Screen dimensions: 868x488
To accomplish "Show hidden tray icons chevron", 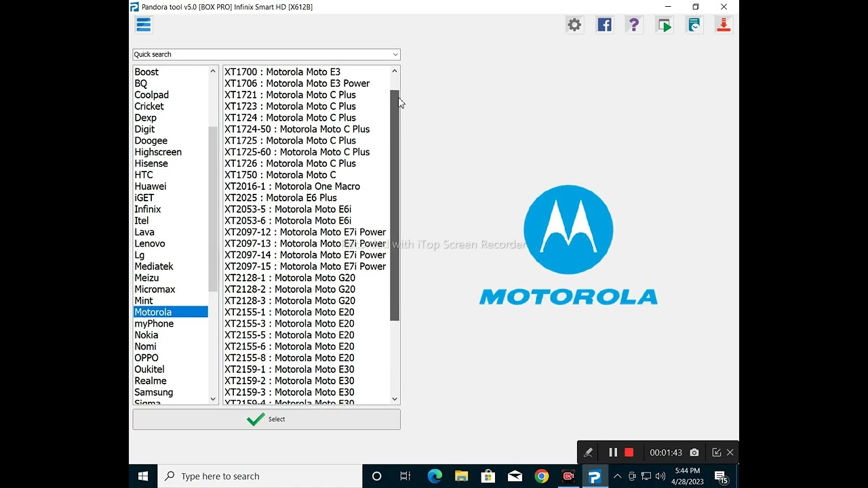I will click(x=617, y=476).
